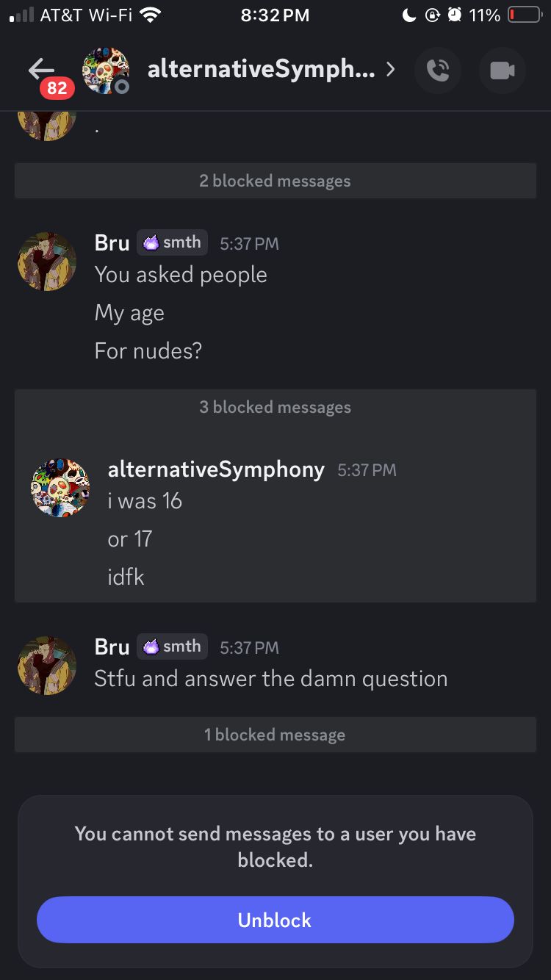
Task: Collapse the 3 blocked messages section
Action: 275,407
